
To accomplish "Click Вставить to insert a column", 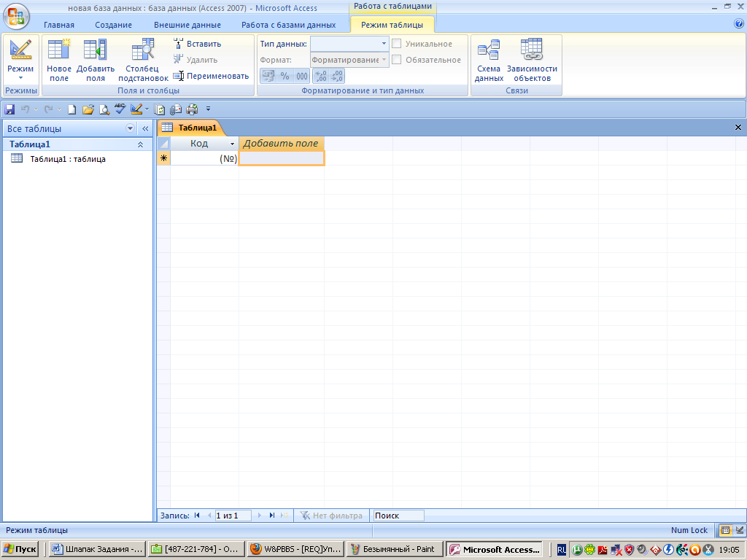I will coord(197,44).
